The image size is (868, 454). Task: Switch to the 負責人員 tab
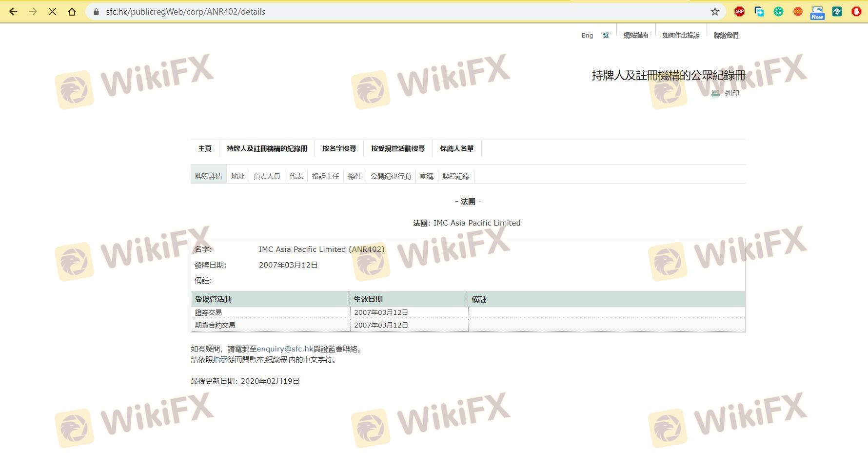pos(267,176)
